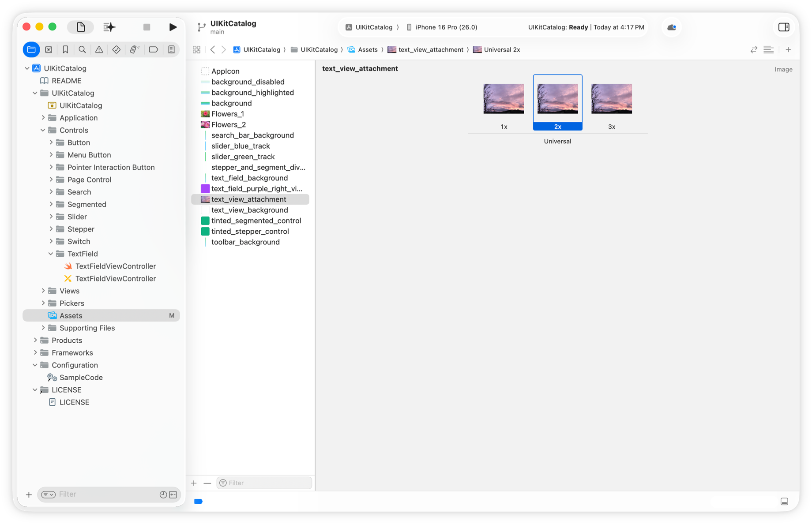Open the Report navigator
The height and width of the screenshot is (524, 812).
(x=172, y=49)
